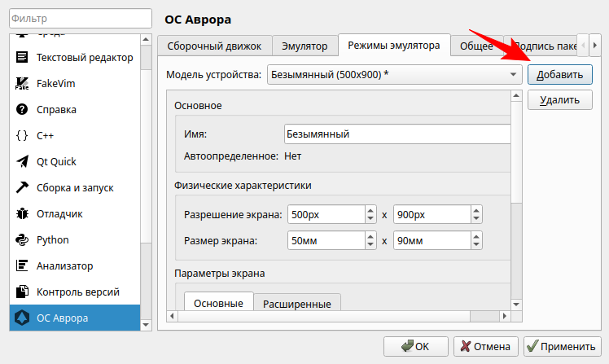Click the Имя text field

point(397,134)
